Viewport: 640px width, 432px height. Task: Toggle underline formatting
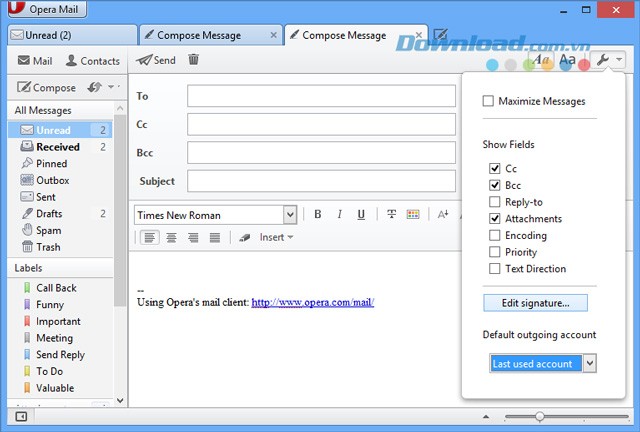point(361,214)
